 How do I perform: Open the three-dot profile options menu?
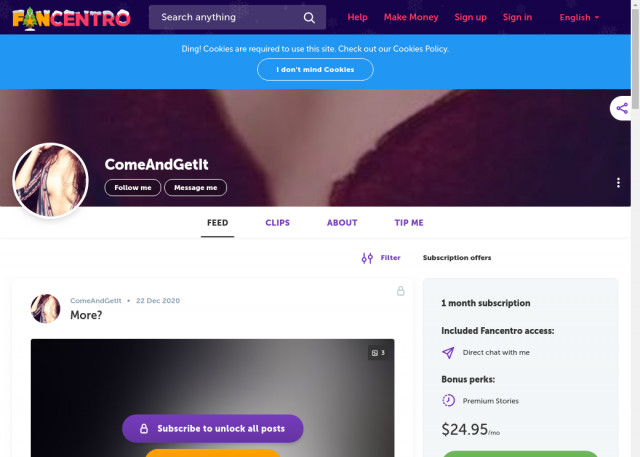click(x=618, y=182)
